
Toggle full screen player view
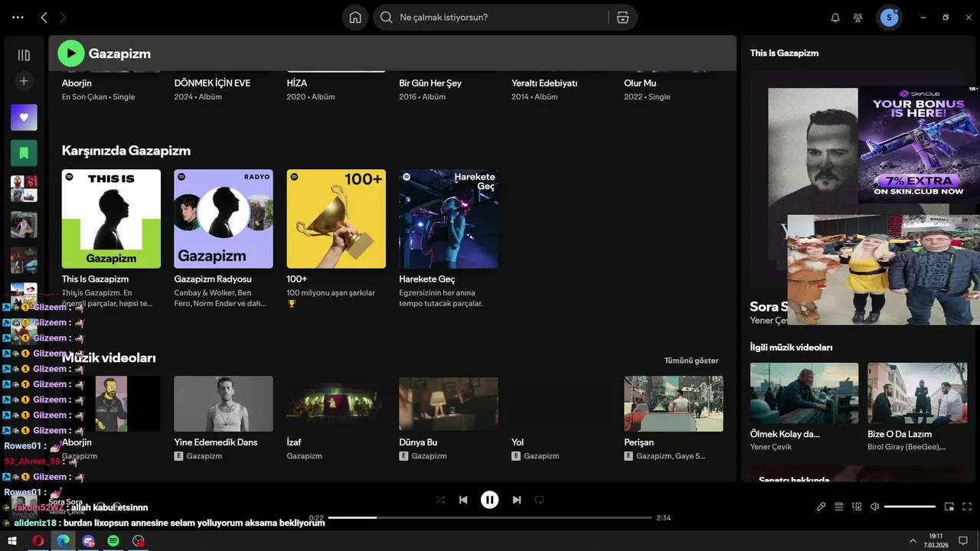coord(967,507)
